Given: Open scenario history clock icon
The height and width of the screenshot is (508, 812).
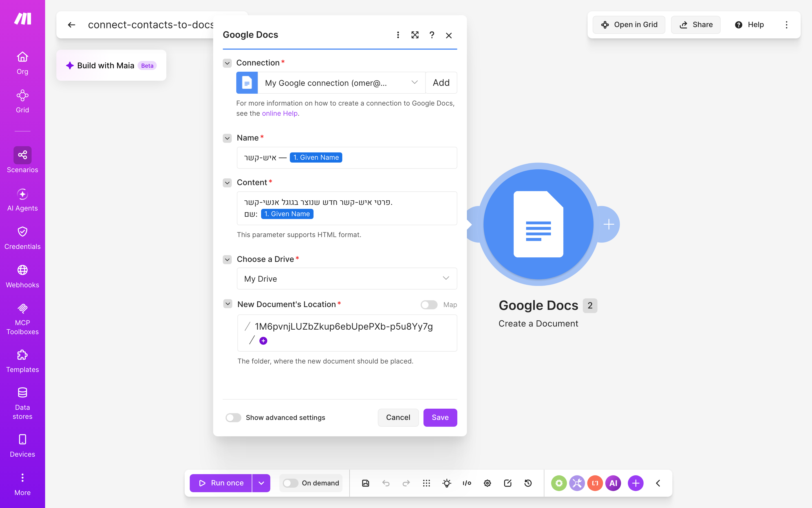Looking at the screenshot, I should 528,483.
